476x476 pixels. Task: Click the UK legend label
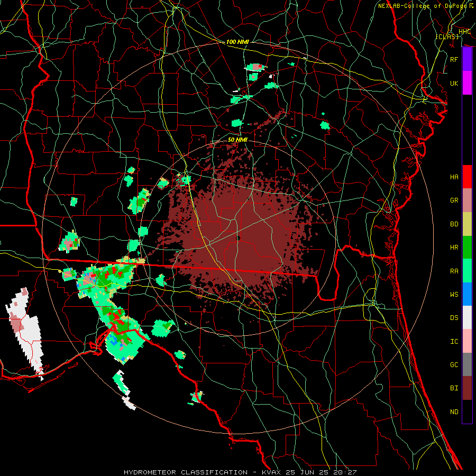454,83
